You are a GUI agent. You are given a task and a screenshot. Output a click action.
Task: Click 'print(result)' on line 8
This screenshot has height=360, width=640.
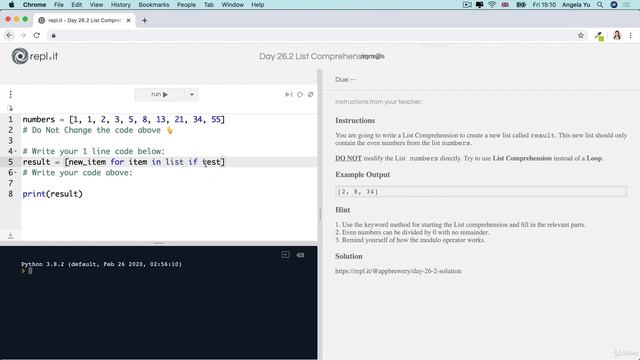pyautogui.click(x=53, y=194)
